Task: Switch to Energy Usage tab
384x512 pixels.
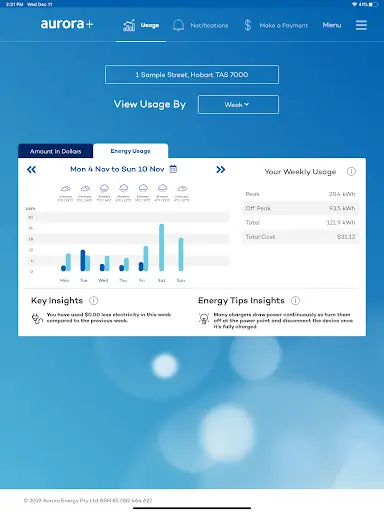Action: tap(131, 151)
